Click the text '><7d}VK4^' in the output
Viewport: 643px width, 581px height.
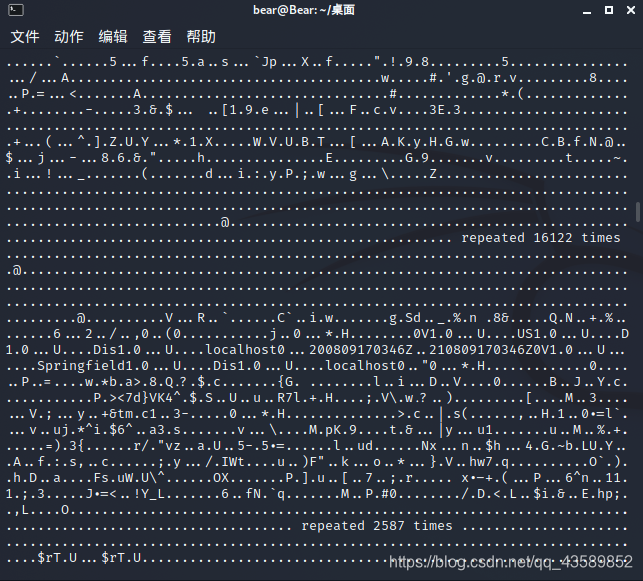point(145,398)
